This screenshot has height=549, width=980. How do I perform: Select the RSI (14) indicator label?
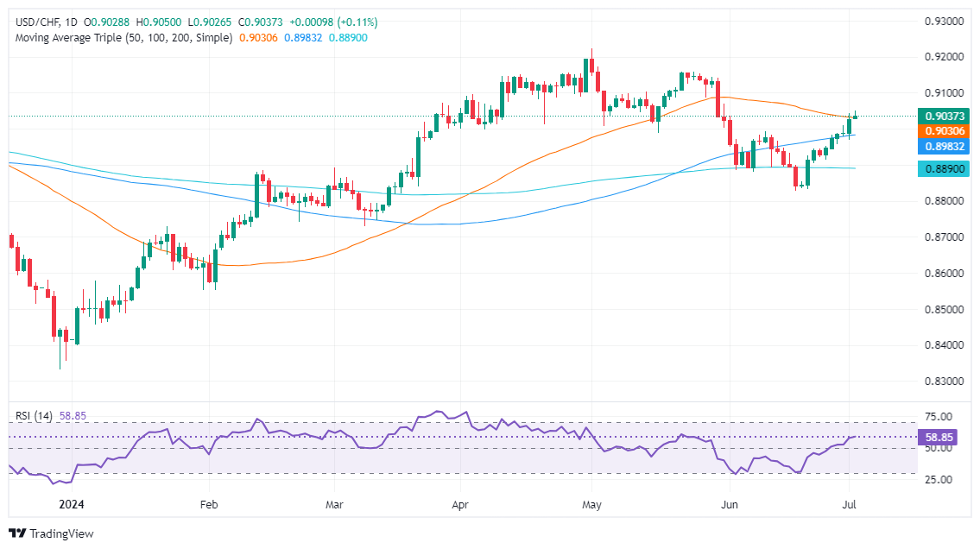tap(34, 416)
